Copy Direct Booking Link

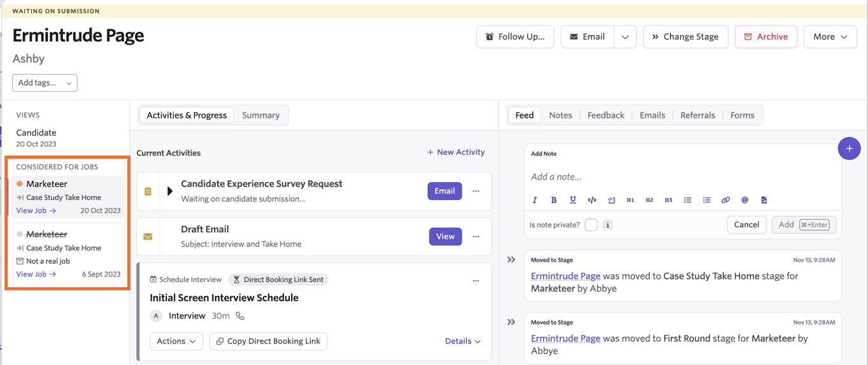click(268, 341)
